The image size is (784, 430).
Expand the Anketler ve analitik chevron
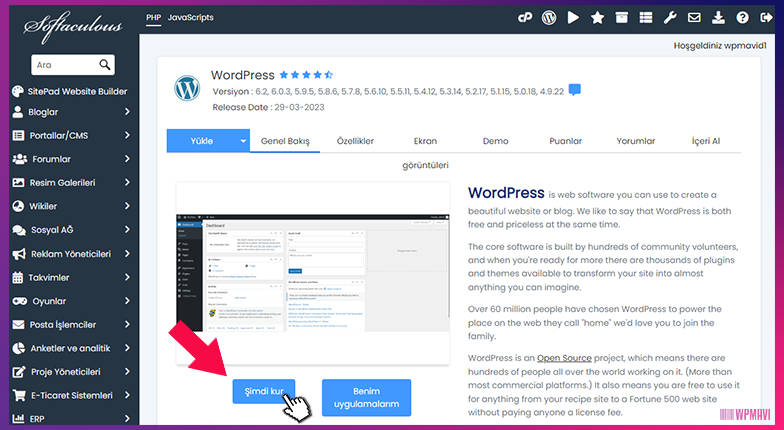(127, 348)
